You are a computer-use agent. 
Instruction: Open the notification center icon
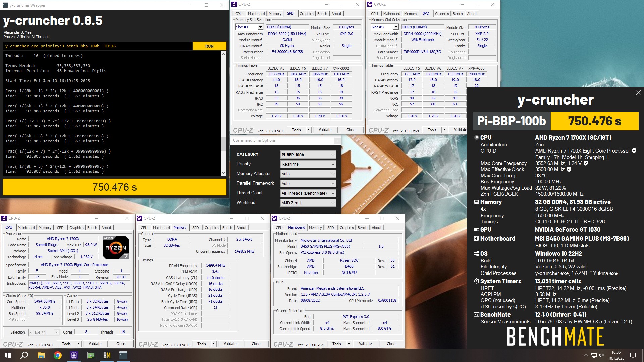coord(633,355)
